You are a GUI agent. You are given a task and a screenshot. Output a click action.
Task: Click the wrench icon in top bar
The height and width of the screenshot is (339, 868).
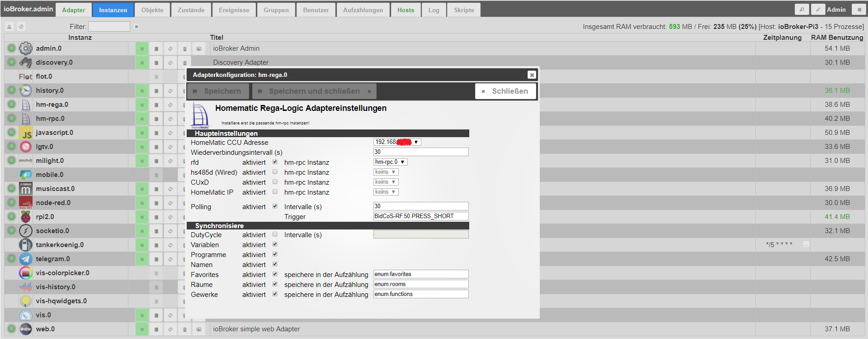(x=802, y=10)
